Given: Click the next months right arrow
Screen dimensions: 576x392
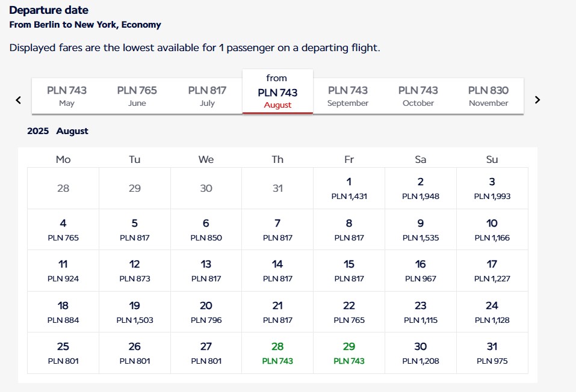Looking at the screenshot, I should [x=537, y=100].
